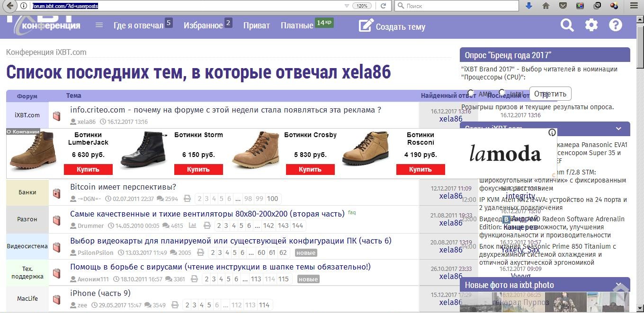This screenshot has width=644, height=313.
Task: Open the Pocket icon in browser toolbar
Action: 563,6
